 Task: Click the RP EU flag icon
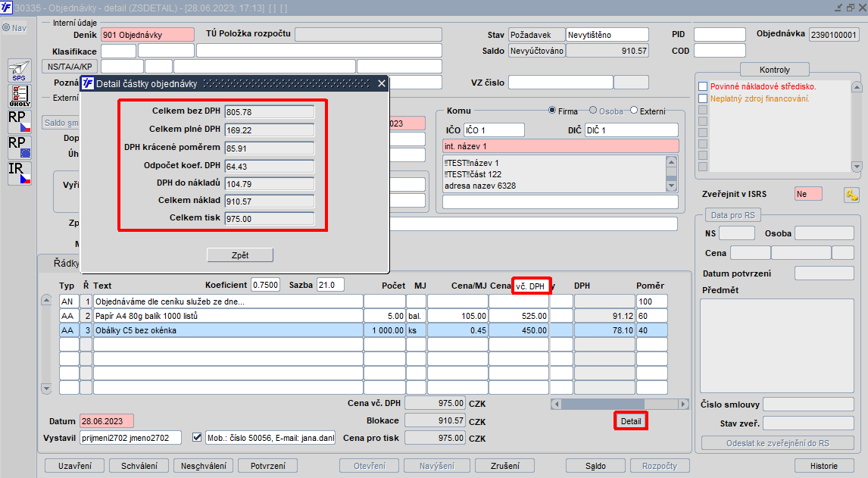point(19,147)
